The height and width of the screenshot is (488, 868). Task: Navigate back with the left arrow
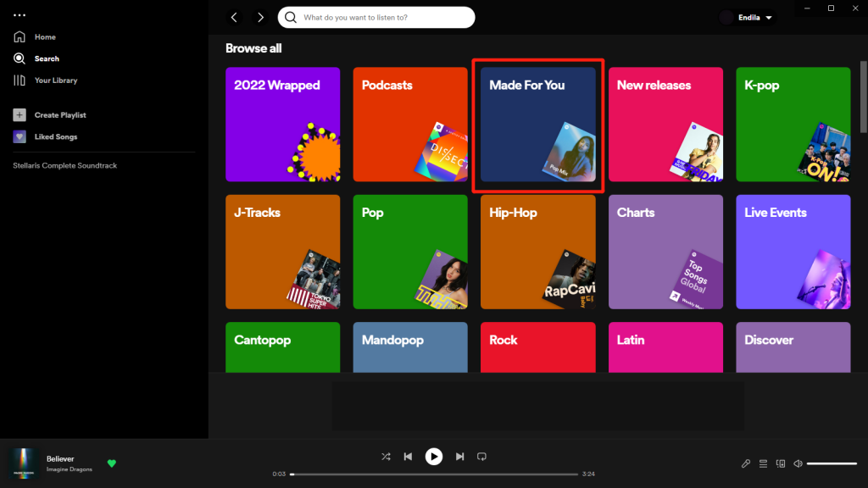[x=234, y=18]
